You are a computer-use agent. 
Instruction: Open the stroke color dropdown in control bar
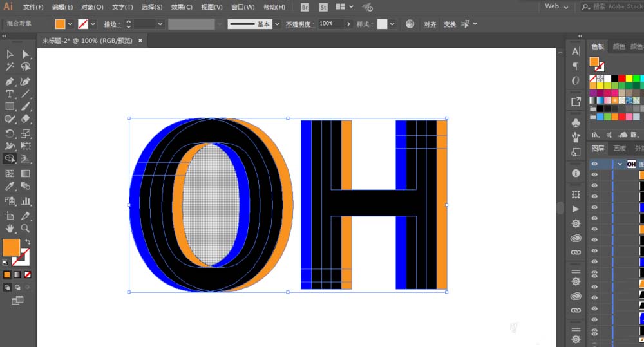pyautogui.click(x=93, y=24)
